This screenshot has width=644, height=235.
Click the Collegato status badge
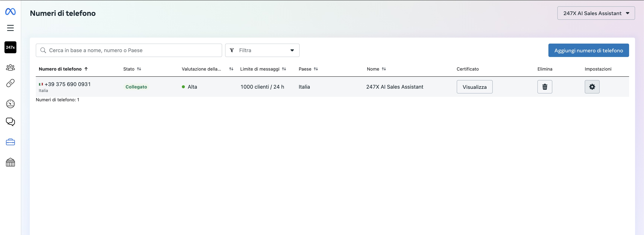pyautogui.click(x=136, y=87)
